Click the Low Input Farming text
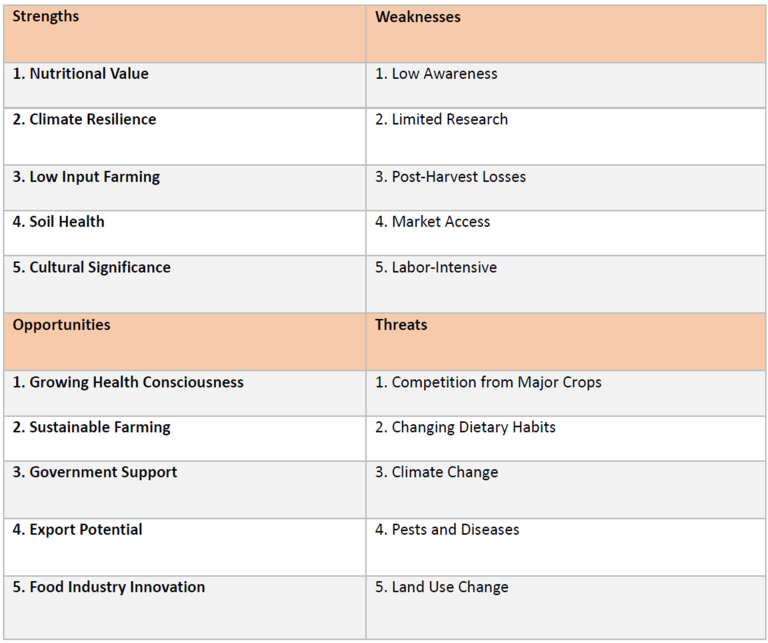Screen dimensions: 768x643 coord(86,177)
